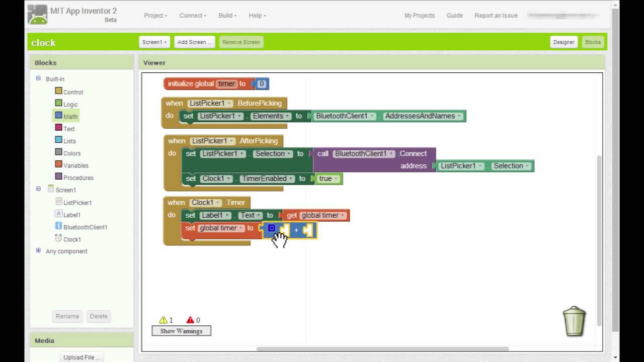Screen dimensions: 644x362
Task: Select the ListPicker1 component in tree
Action: (x=77, y=203)
